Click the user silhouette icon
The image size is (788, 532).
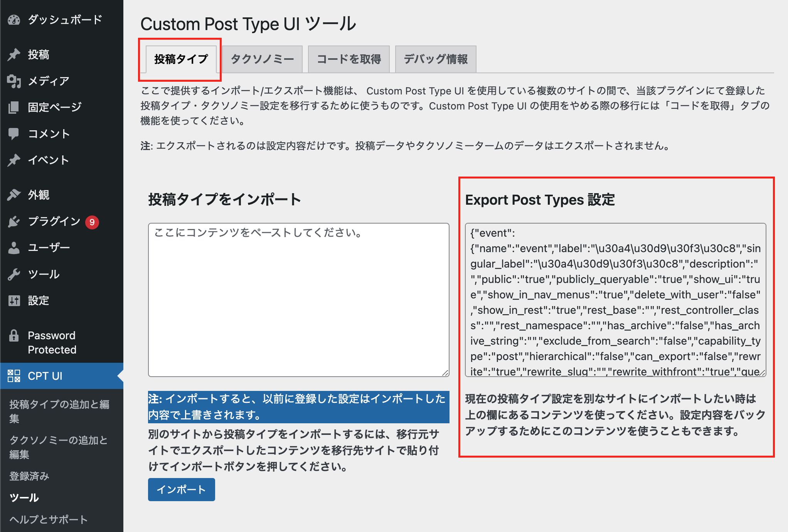pos(14,247)
